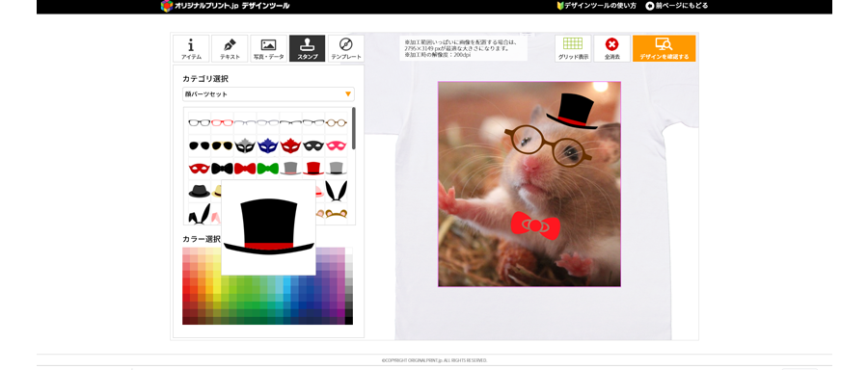This screenshot has height=370, width=868.
Task: Select the red bow tie on the canvas
Action: tap(535, 225)
